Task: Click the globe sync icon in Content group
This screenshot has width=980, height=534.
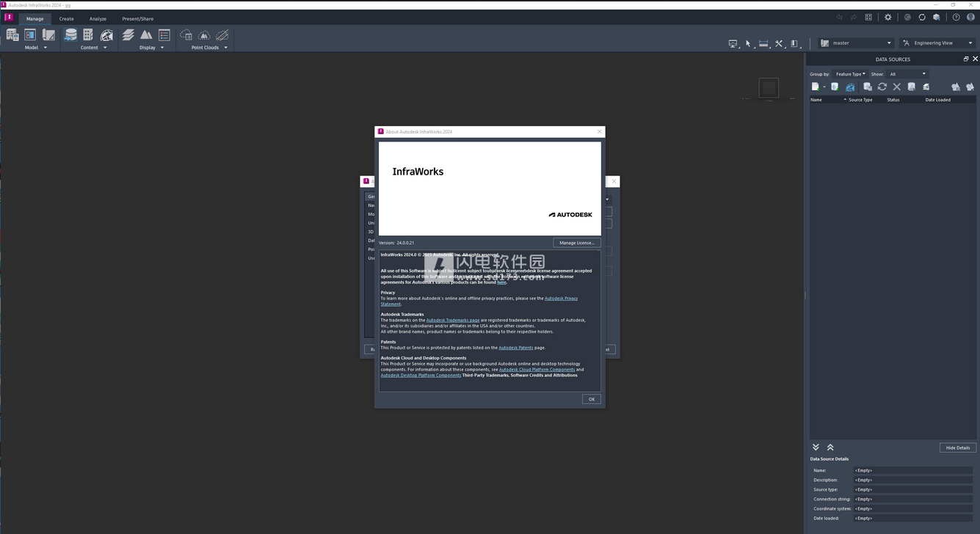Action: [107, 34]
